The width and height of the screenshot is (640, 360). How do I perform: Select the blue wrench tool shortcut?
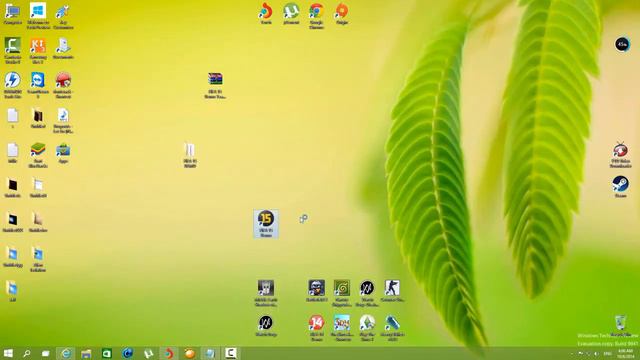click(x=63, y=11)
